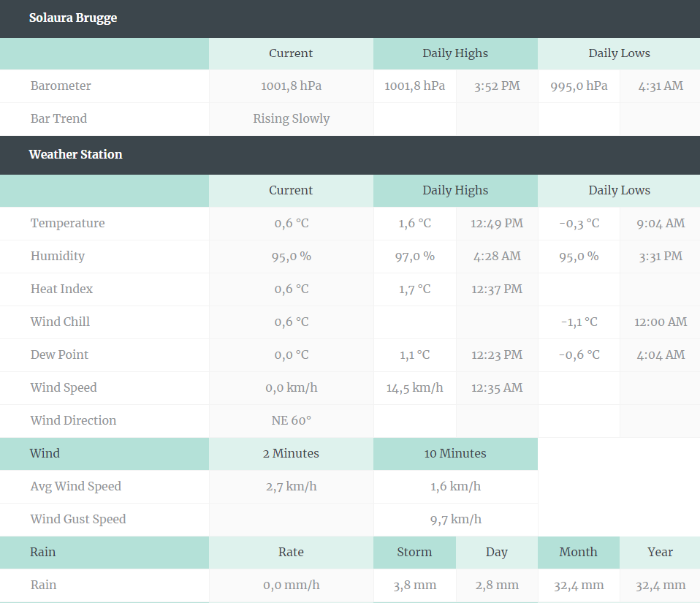This screenshot has width=700, height=603.
Task: Click the 10 Minutes column header
Action: click(x=455, y=454)
